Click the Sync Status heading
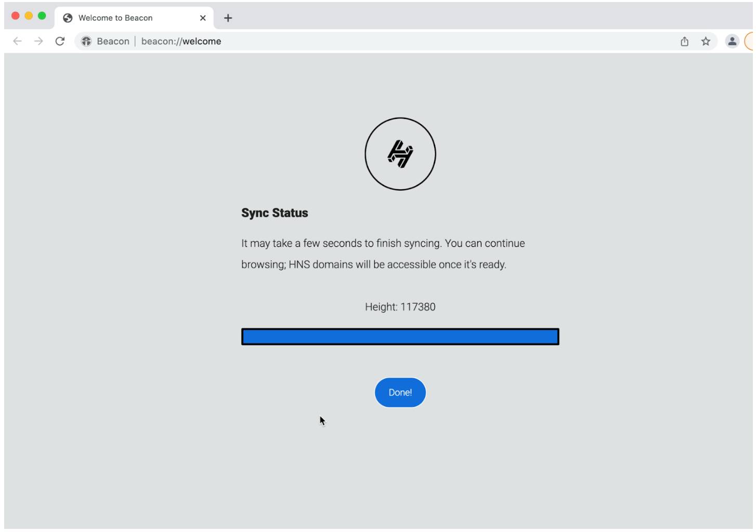This screenshot has height=532, width=756. click(274, 212)
